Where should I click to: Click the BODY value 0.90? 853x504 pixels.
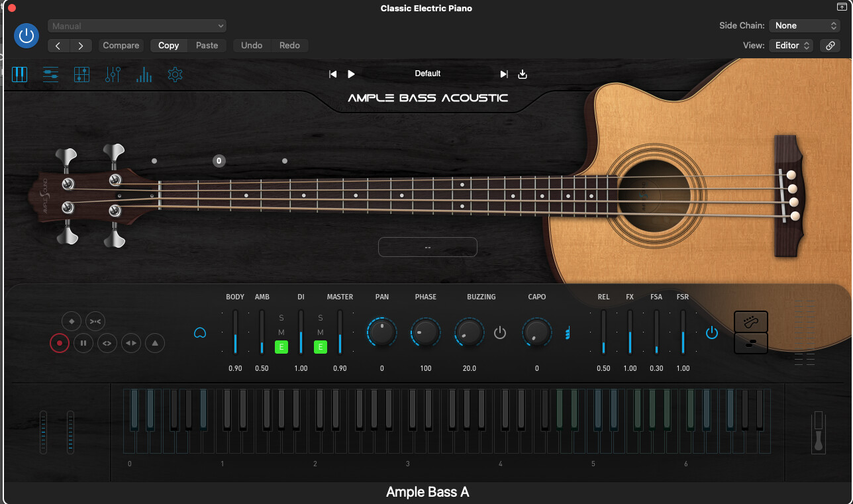click(235, 368)
